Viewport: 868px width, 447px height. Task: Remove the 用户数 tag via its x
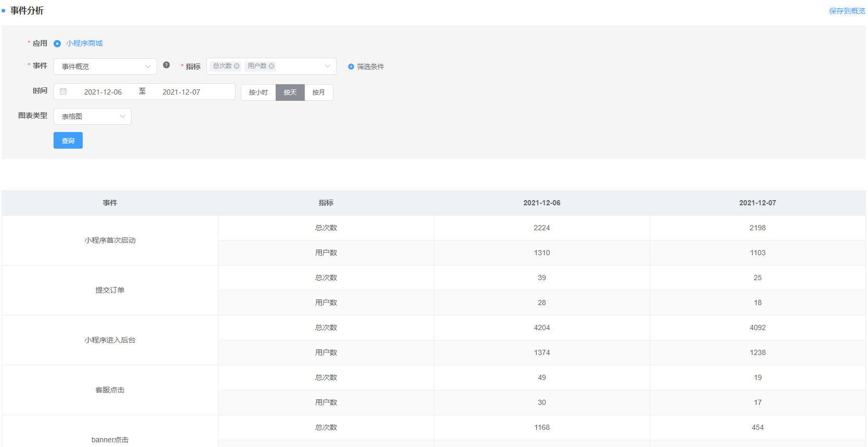point(271,66)
